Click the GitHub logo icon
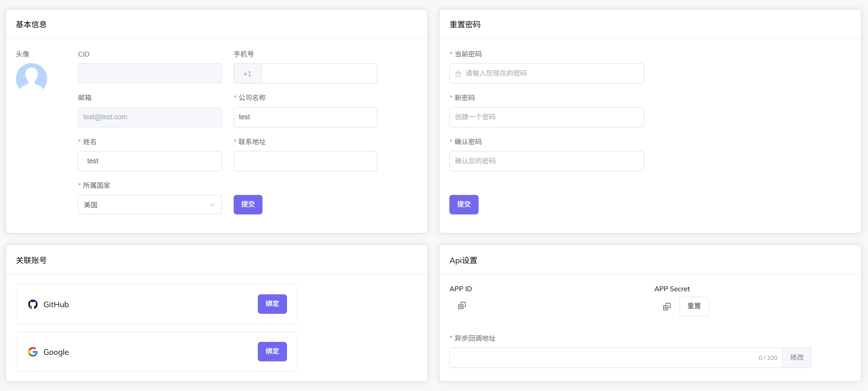868x391 pixels. (33, 304)
